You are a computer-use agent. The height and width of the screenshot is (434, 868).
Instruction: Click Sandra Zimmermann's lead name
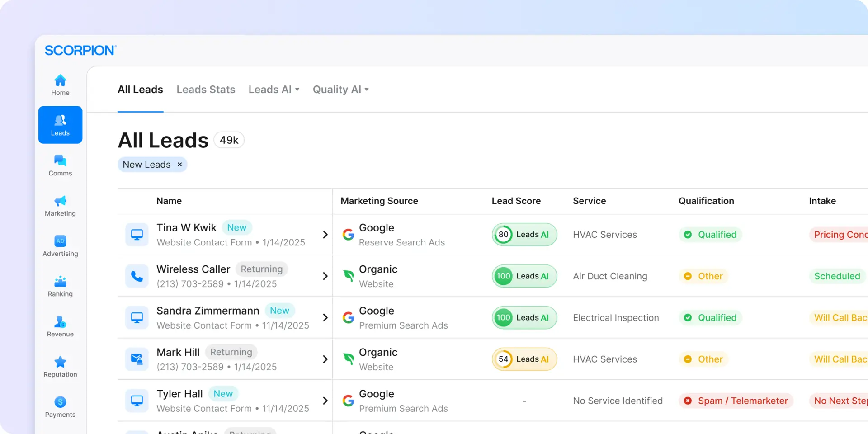tap(208, 311)
